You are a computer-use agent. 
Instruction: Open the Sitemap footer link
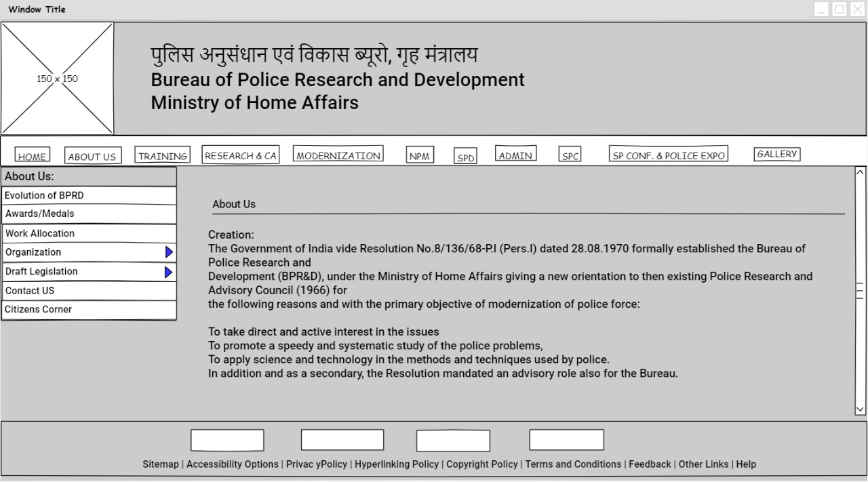point(161,464)
